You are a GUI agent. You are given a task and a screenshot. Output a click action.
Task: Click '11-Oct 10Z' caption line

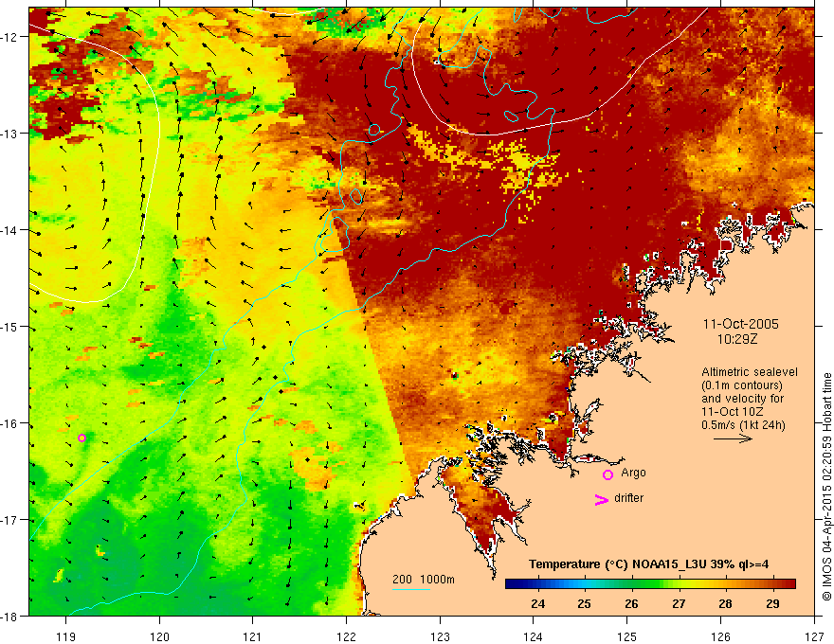(733, 411)
